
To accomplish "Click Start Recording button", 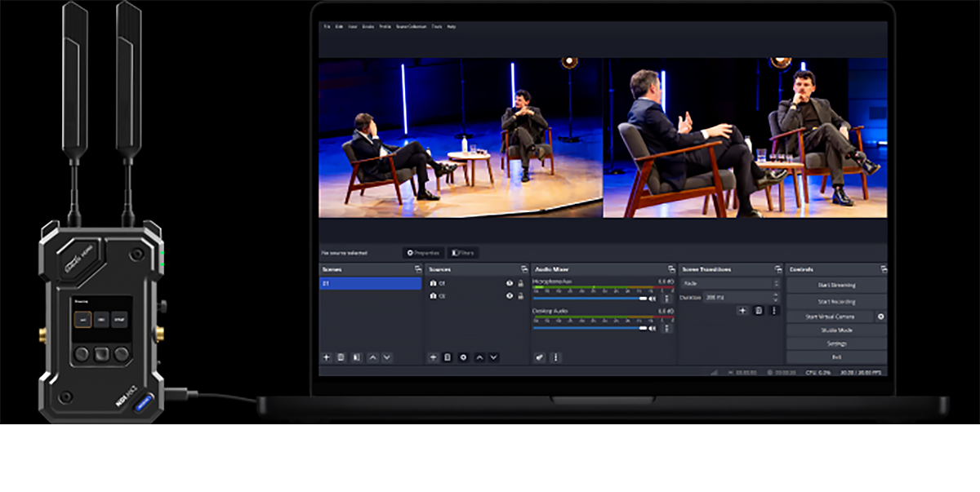I will coord(836,302).
